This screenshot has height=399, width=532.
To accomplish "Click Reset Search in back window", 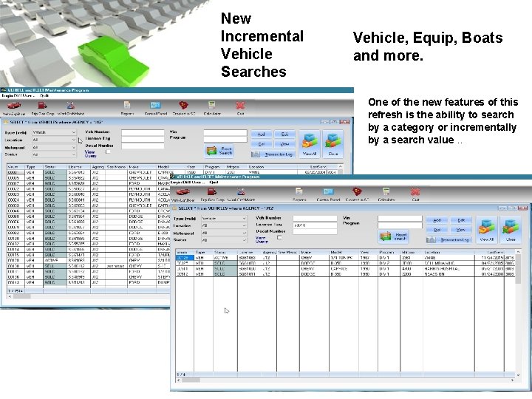I will pyautogui.click(x=219, y=151).
